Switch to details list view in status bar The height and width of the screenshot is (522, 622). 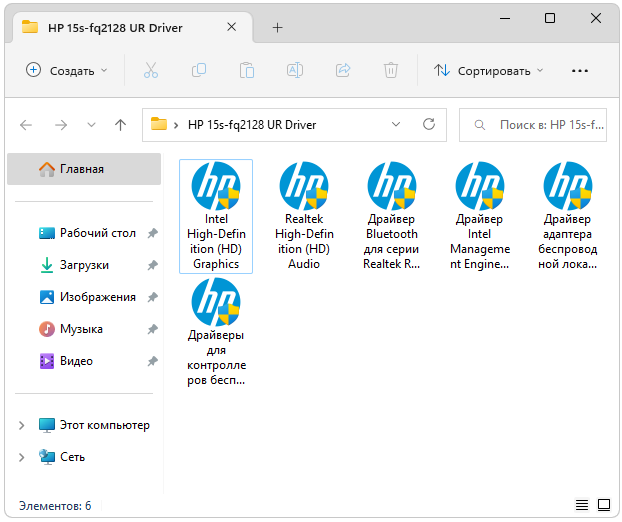[x=581, y=505]
